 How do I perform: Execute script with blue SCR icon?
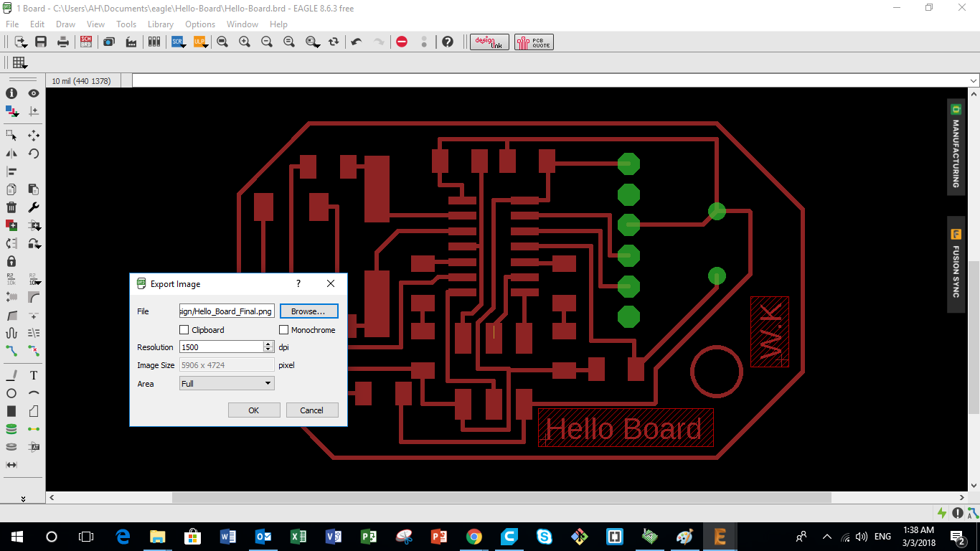coord(178,42)
